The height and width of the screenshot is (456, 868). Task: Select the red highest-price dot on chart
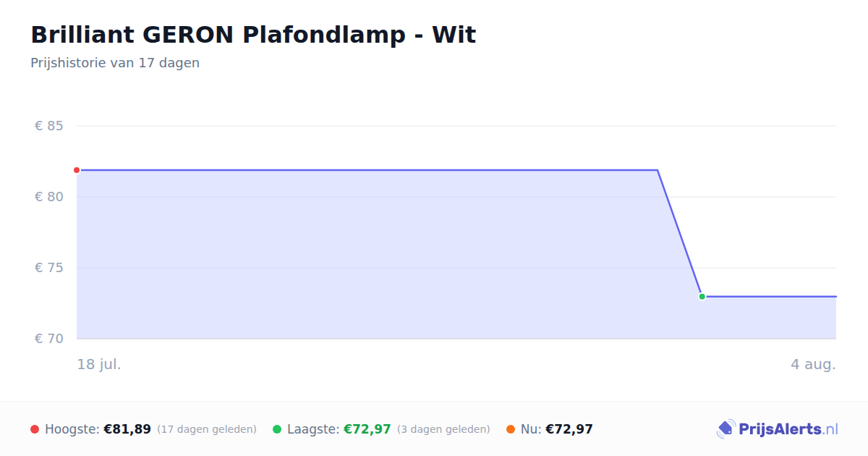(77, 170)
